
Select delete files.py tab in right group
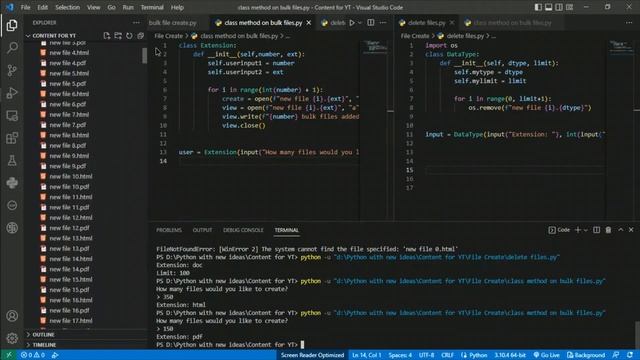427,23
